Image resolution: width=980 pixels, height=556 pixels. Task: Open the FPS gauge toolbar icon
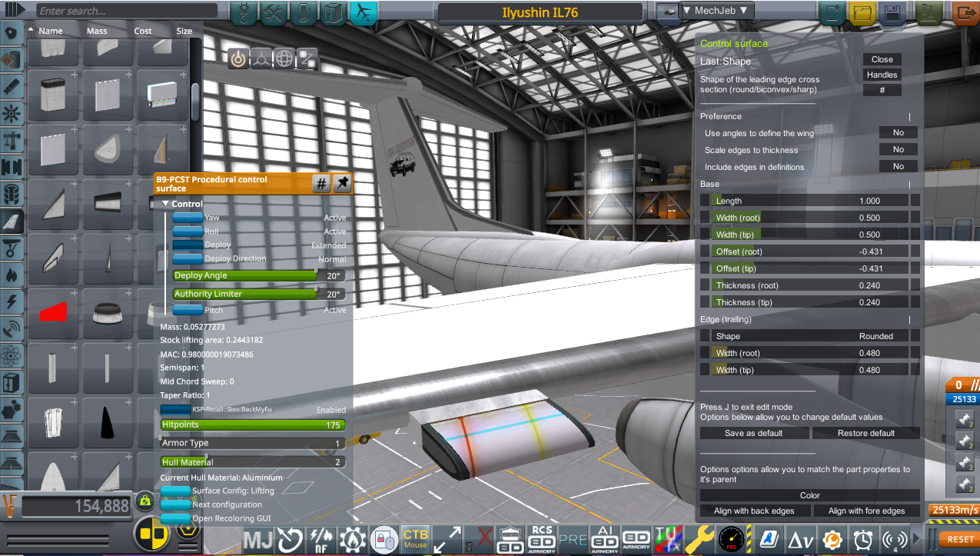point(731,539)
